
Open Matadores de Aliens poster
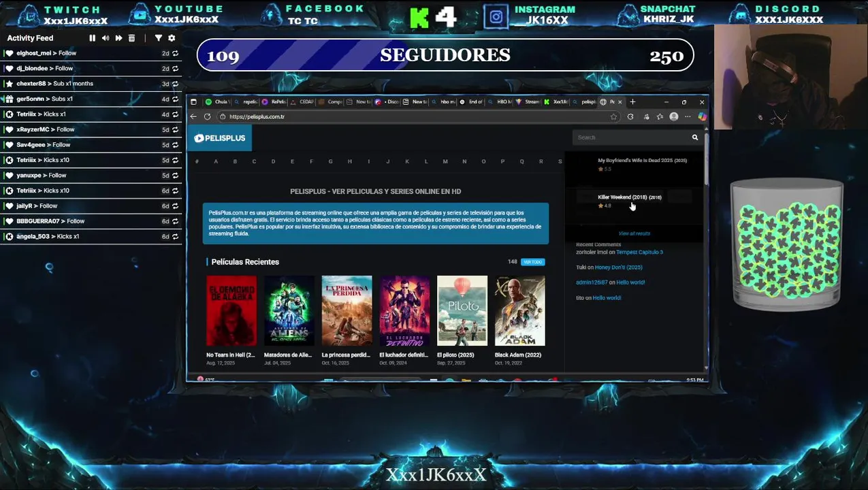coord(289,311)
